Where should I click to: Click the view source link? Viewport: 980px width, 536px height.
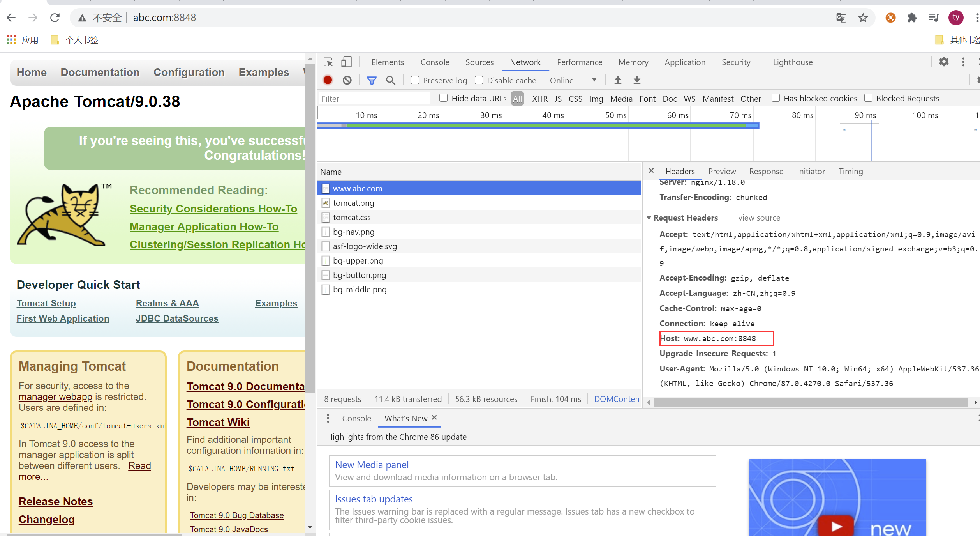point(759,218)
